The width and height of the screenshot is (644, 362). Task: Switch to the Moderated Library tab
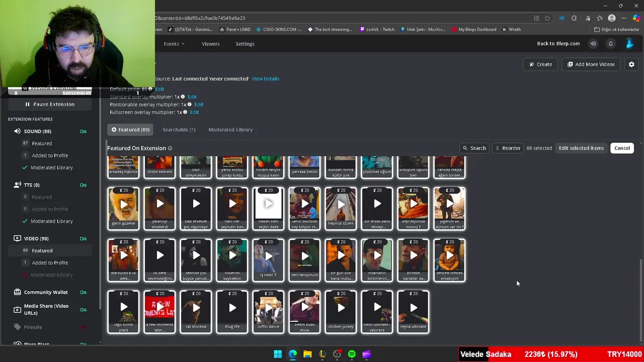pyautogui.click(x=230, y=130)
